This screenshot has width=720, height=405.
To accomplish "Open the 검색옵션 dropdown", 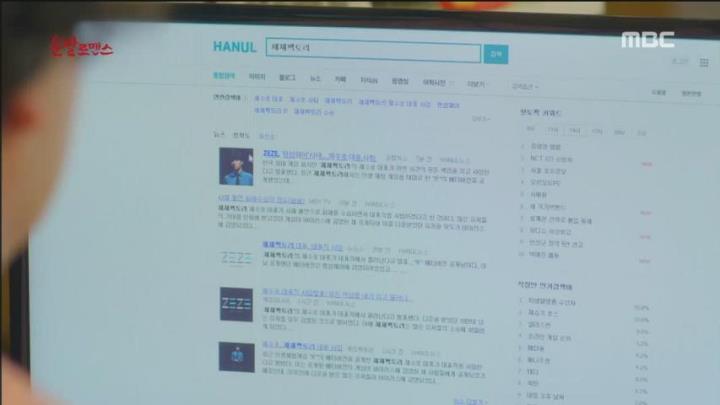I will pos(525,86).
